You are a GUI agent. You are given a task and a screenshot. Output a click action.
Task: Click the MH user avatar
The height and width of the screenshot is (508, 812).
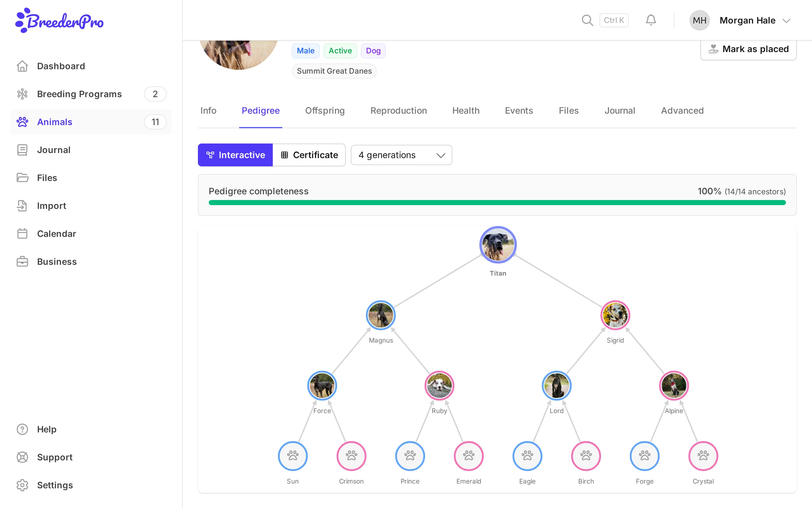(699, 21)
